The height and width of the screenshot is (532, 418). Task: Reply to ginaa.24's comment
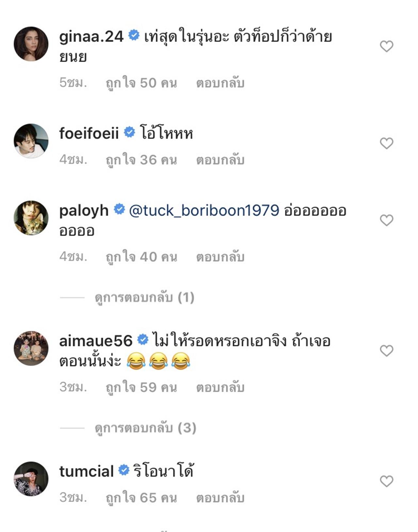[220, 83]
